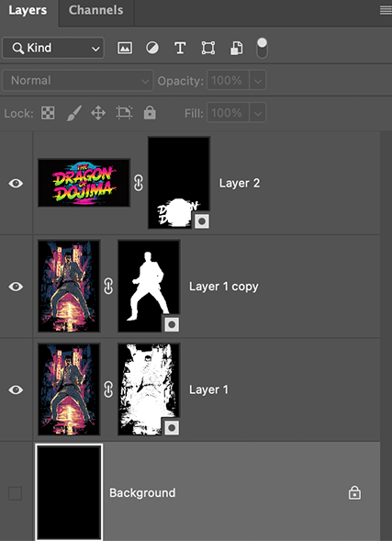Select the Background layer thumbnail

69,492
